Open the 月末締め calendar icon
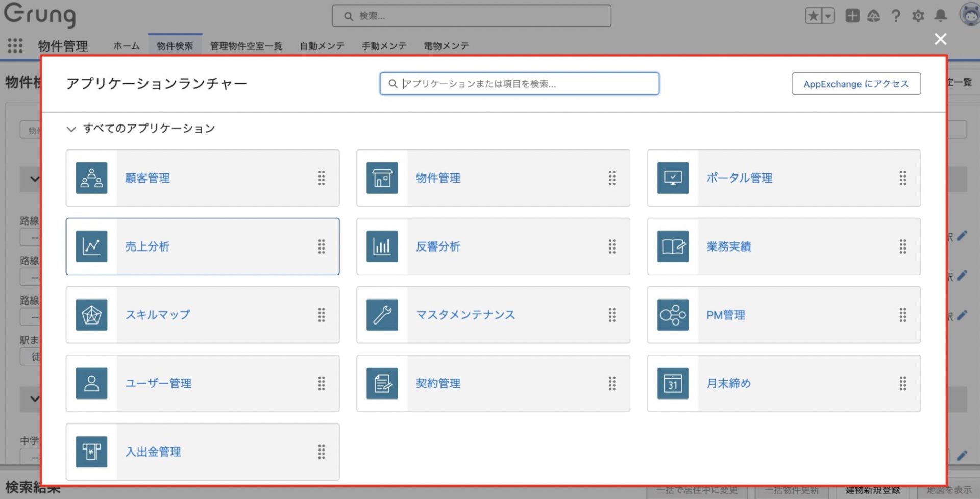The height and width of the screenshot is (499, 980). 673,383
